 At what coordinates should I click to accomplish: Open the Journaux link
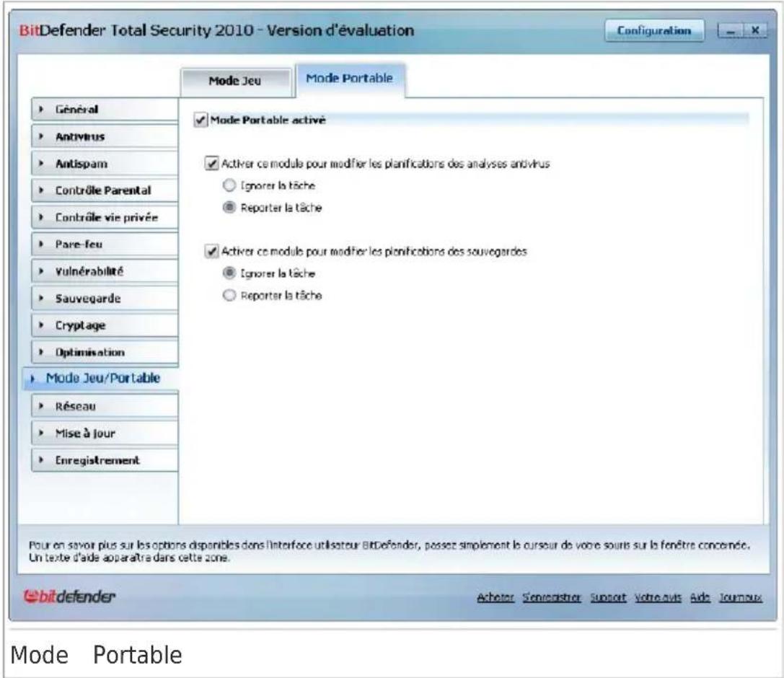[741, 597]
